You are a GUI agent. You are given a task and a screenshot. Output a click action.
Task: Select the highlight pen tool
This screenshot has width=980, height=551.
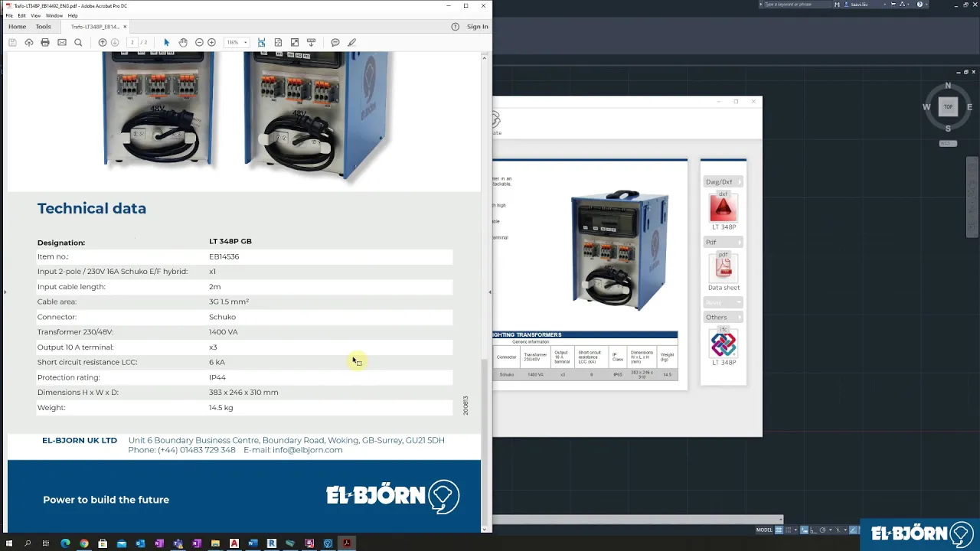pyautogui.click(x=352, y=43)
